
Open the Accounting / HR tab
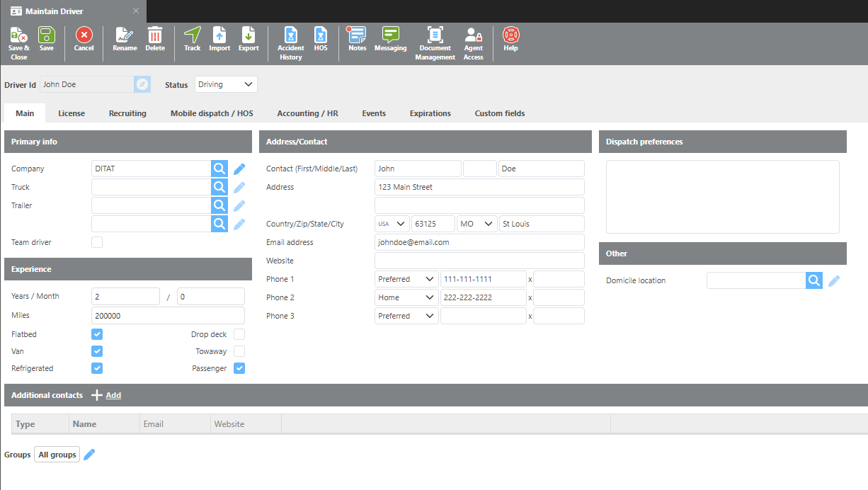click(x=307, y=113)
